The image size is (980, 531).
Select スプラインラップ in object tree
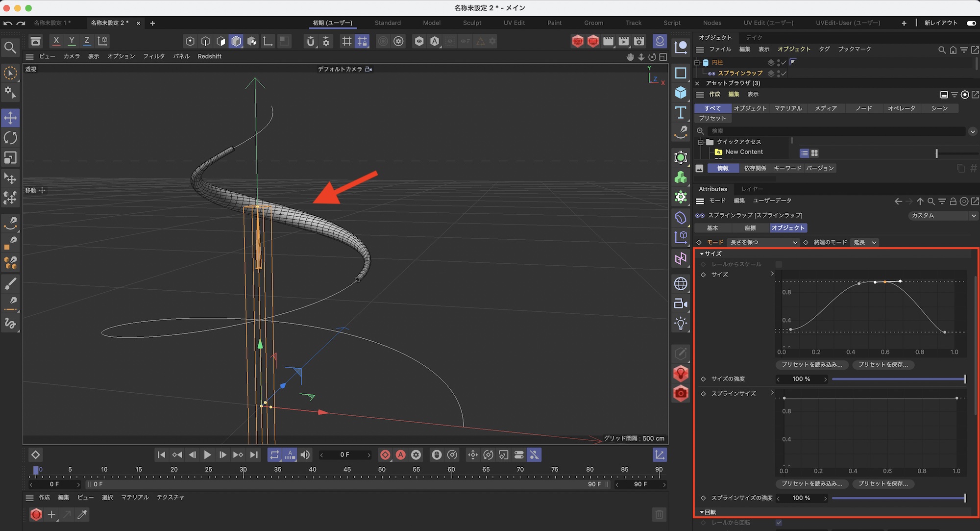[x=740, y=73]
